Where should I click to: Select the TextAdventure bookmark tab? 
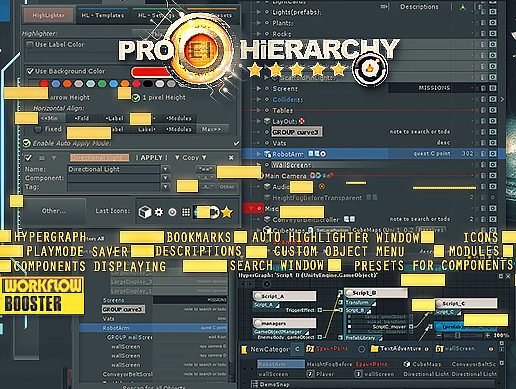[x=400, y=349]
